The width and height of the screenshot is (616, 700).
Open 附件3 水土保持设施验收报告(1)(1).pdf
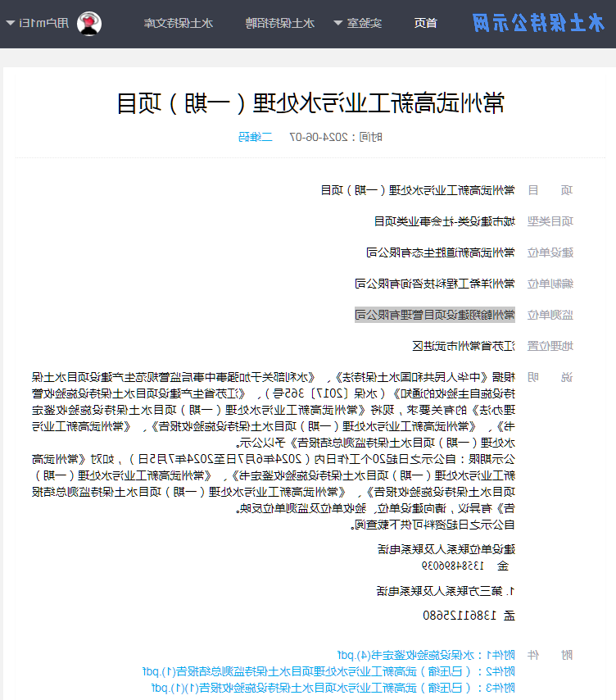tap(333, 688)
